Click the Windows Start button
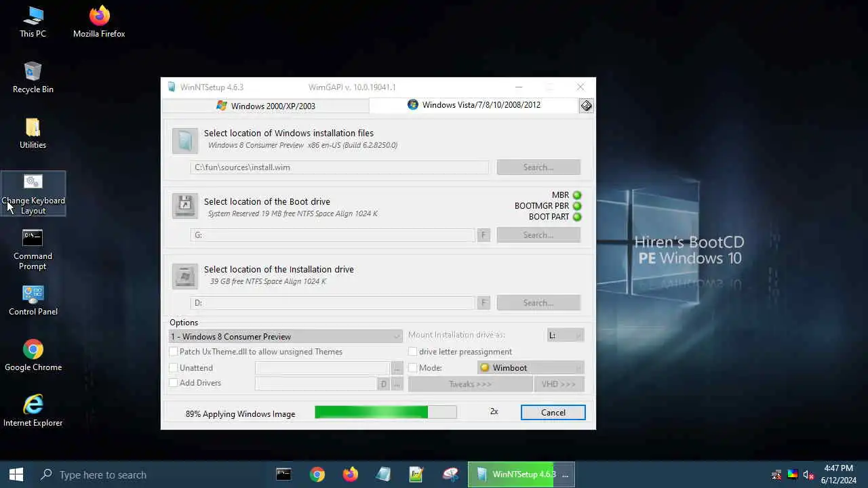Screen dimensions: 868x488 [x=16, y=474]
